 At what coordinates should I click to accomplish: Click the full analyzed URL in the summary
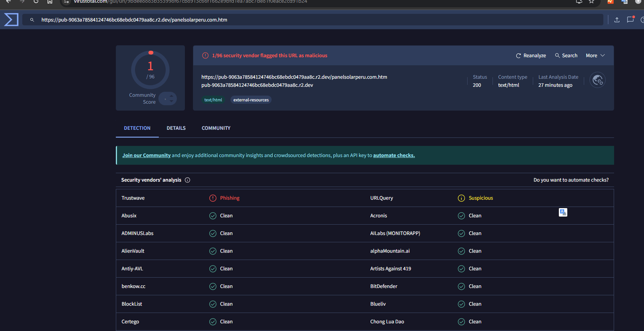click(294, 77)
